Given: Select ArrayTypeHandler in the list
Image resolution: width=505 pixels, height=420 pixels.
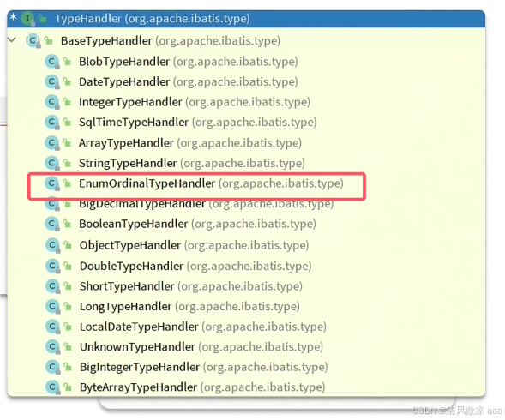Looking at the screenshot, I should point(190,142).
